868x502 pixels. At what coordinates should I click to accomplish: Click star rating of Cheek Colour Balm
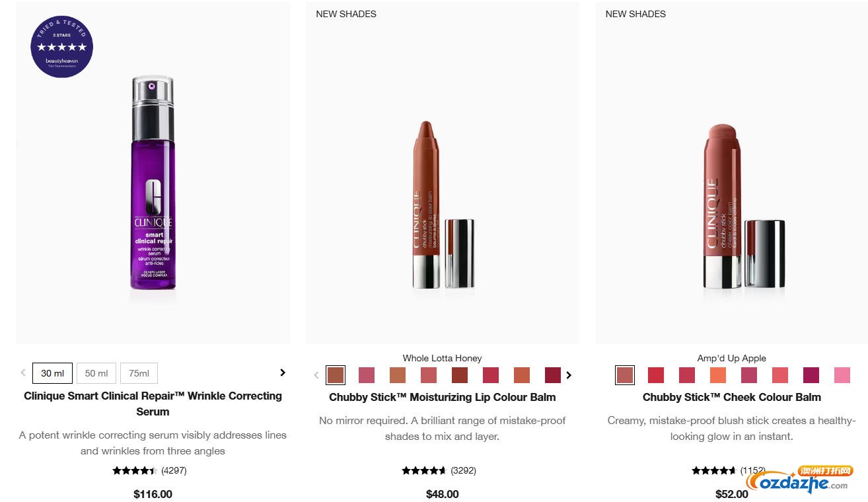[713, 471]
